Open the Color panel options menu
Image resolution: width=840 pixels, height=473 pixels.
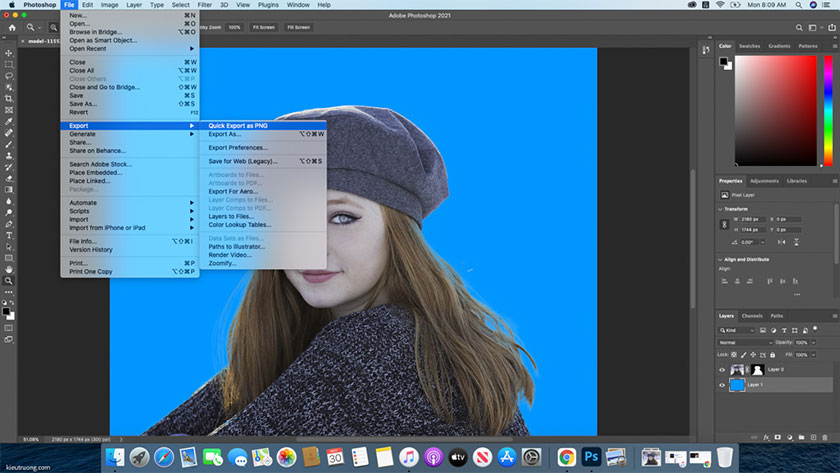coord(834,46)
